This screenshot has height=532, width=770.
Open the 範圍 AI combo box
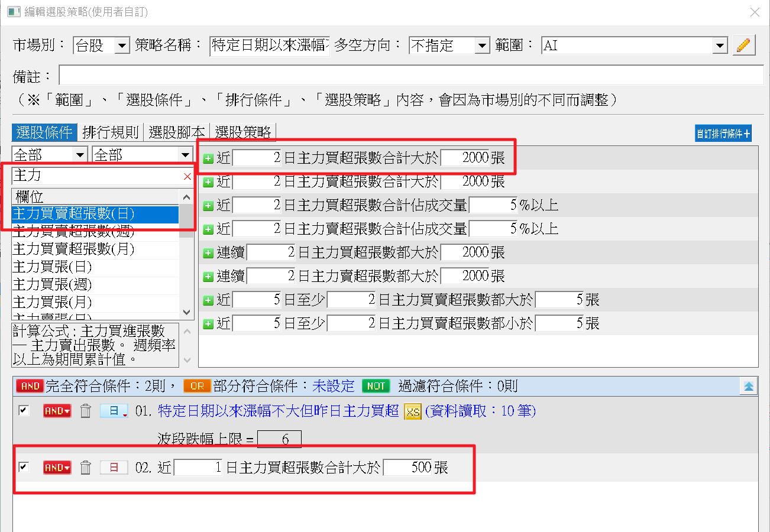719,46
